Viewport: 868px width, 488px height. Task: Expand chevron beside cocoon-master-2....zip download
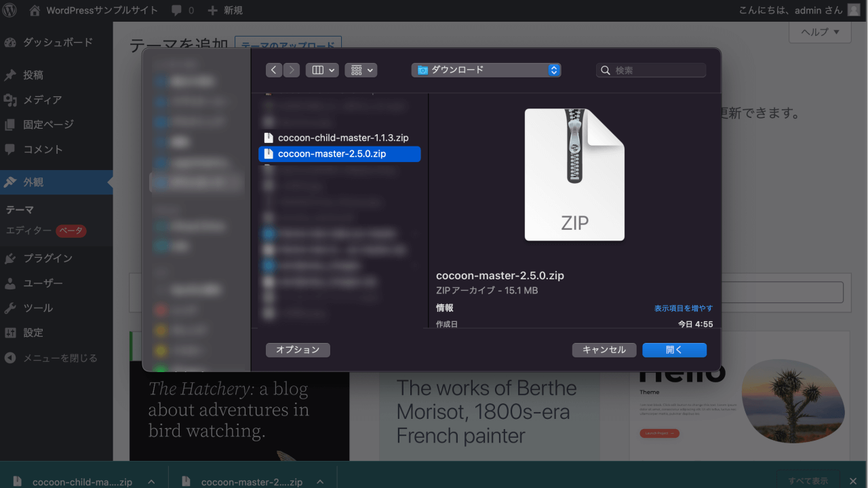[x=320, y=482]
